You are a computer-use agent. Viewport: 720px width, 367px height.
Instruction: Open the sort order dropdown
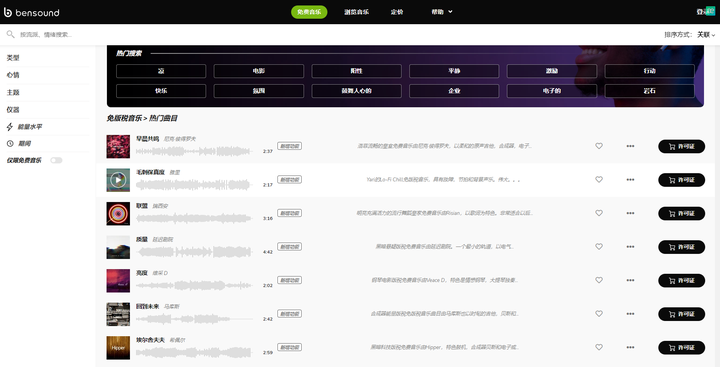[706, 34]
